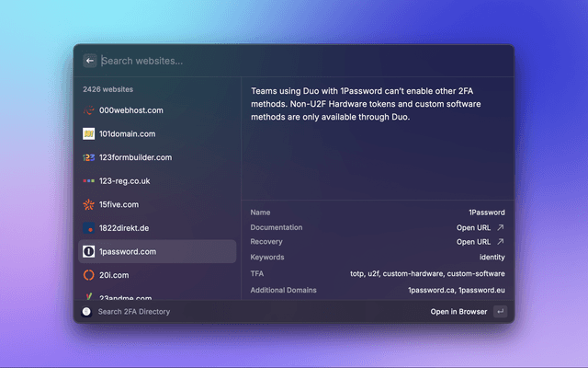
Task: Open the 000webhost.com entry
Action: point(157,110)
